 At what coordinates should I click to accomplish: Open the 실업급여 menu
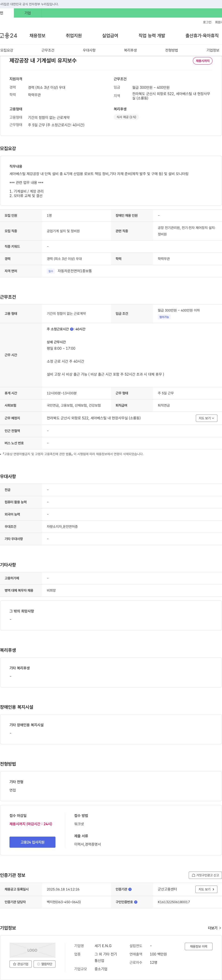[x=110, y=35]
